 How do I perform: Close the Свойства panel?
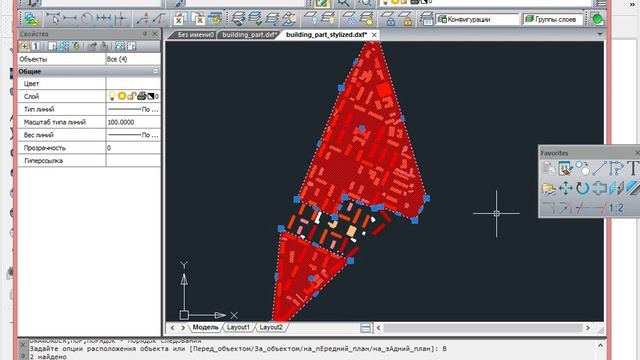(x=154, y=34)
